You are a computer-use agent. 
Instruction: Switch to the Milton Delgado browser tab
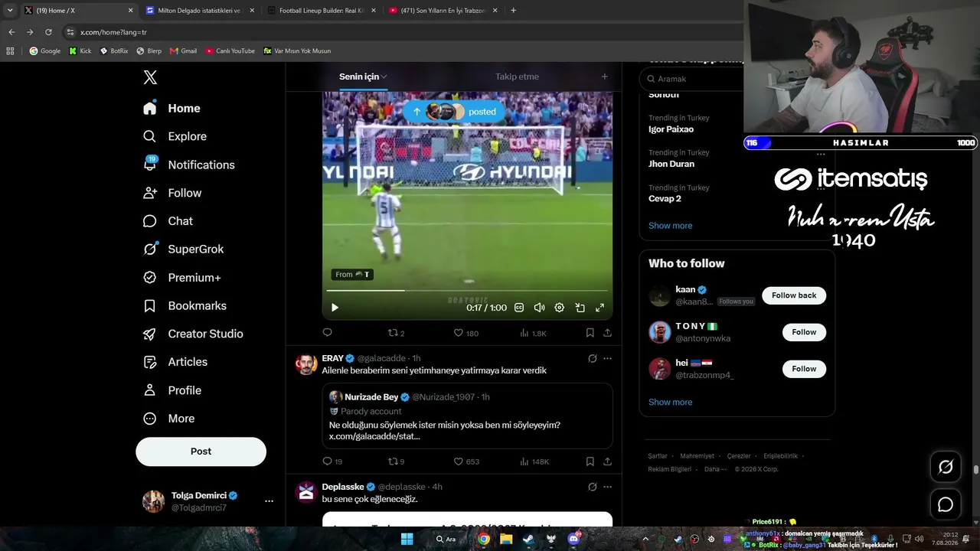click(x=199, y=11)
